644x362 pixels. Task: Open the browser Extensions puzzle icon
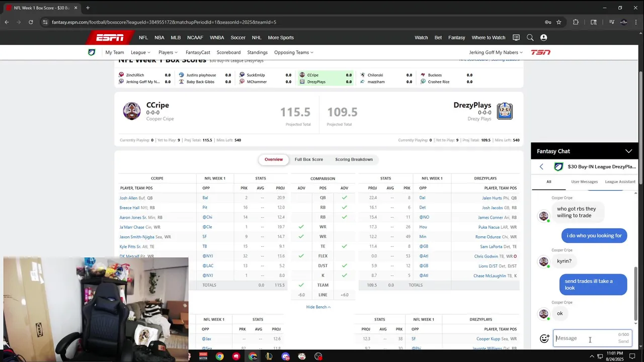coord(576,22)
